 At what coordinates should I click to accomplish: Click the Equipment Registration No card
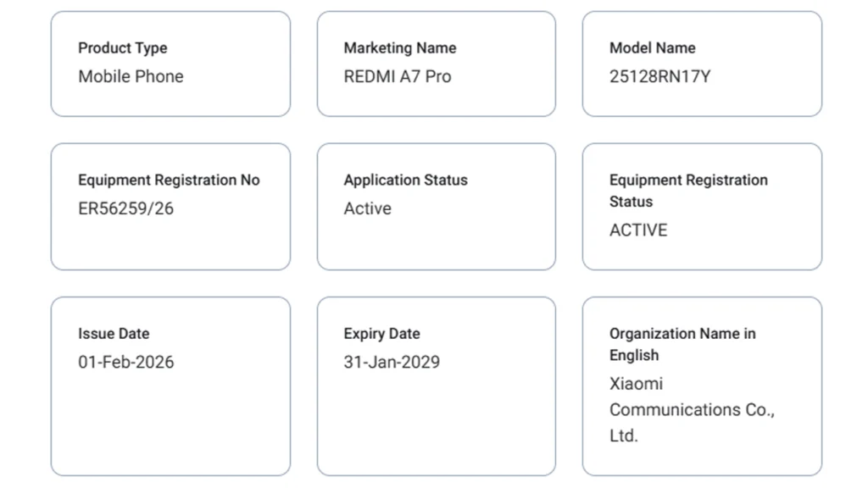click(x=170, y=206)
